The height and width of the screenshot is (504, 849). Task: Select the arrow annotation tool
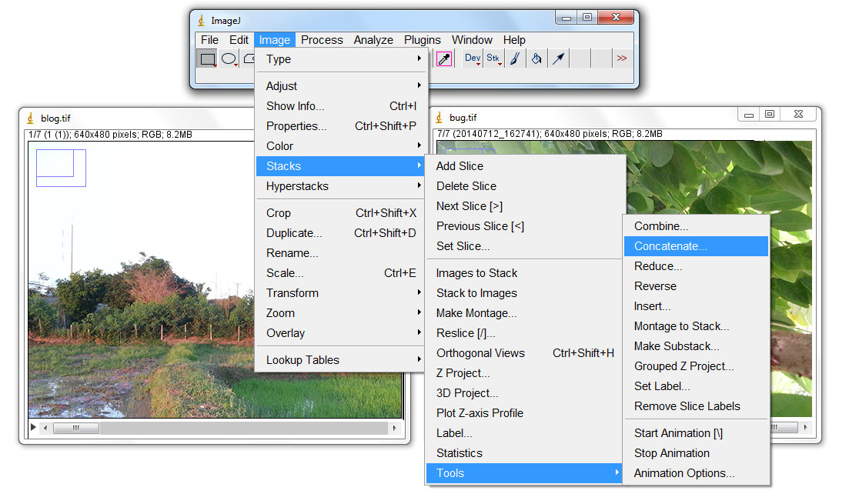click(x=558, y=58)
